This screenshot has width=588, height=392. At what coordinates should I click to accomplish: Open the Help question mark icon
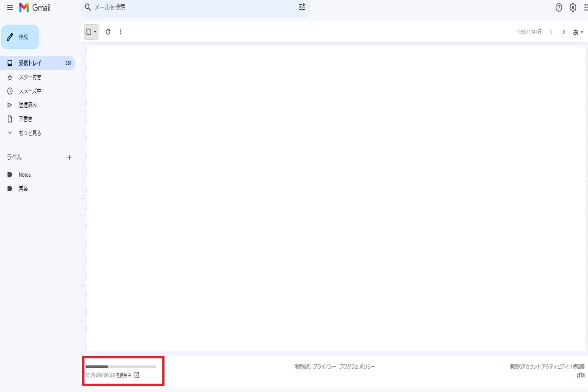[x=559, y=7]
